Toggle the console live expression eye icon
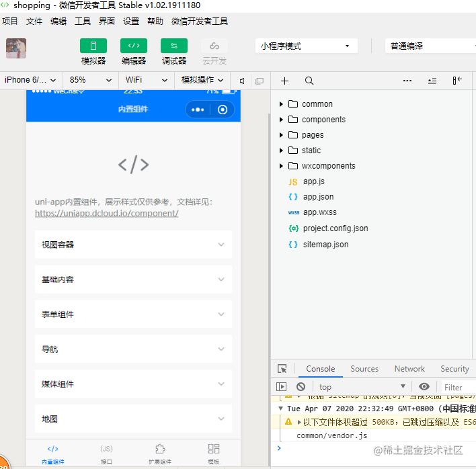Screen dimensions: 476x469 coord(424,386)
